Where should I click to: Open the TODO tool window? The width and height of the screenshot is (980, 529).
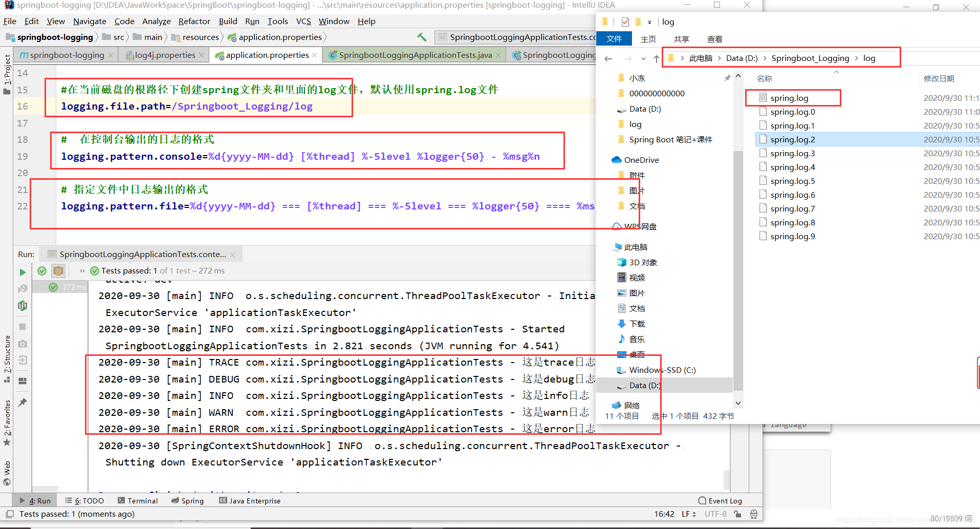(x=84, y=501)
